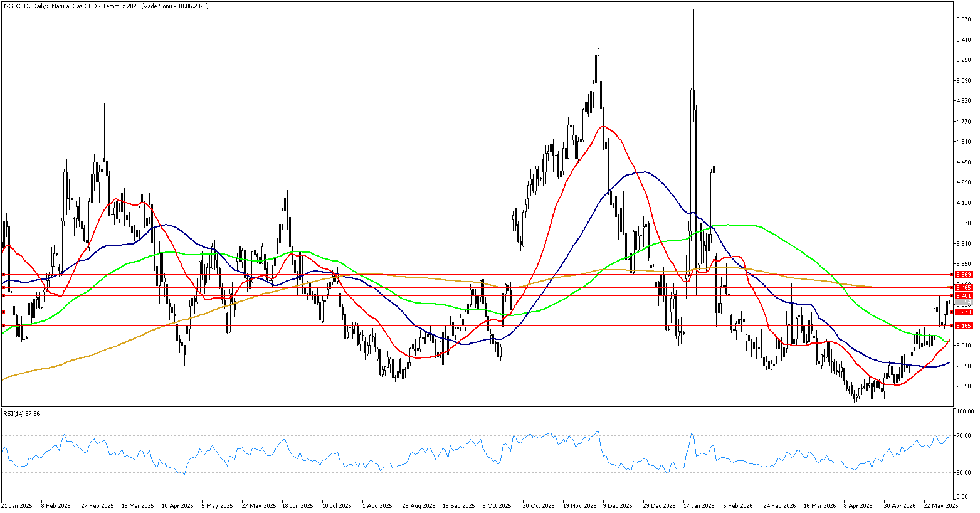Click the 18 Jun 2025 date label

click(x=298, y=505)
